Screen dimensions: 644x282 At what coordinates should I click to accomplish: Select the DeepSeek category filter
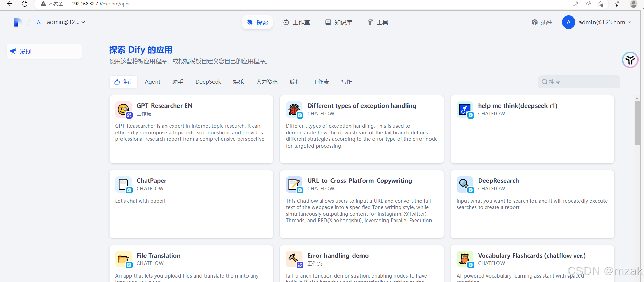click(x=208, y=82)
